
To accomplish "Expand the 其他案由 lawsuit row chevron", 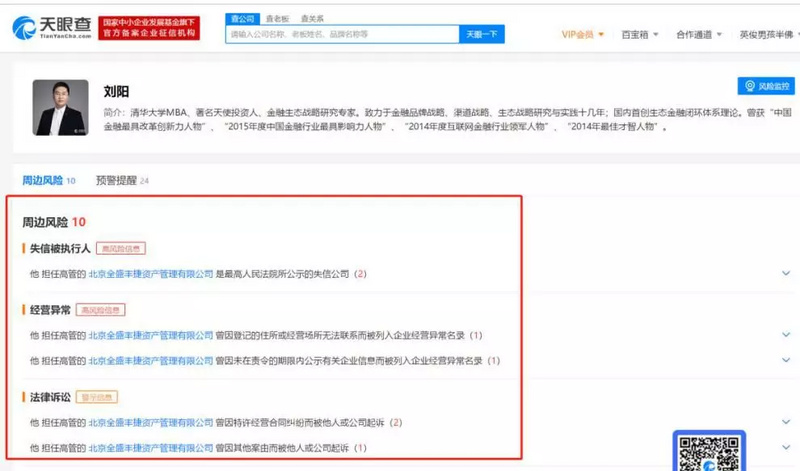I will (x=786, y=447).
